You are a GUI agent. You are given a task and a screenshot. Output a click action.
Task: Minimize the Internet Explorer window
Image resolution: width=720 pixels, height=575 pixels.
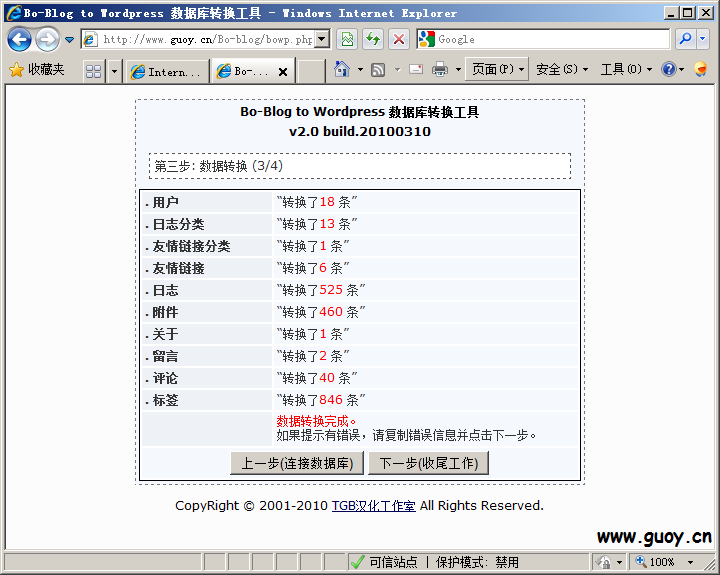671,13
